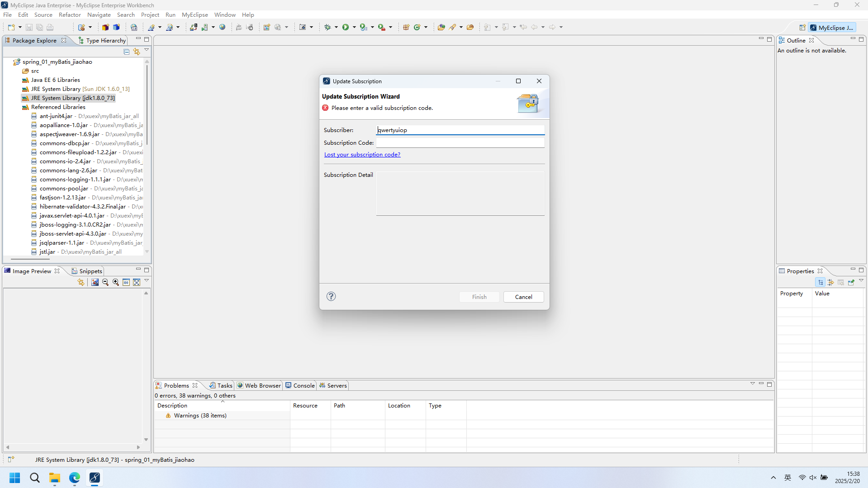Open Microsoft Edge from the taskbar
868x488 pixels.
(75, 478)
